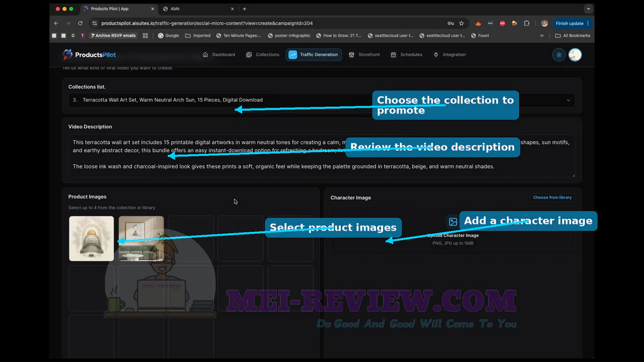The height and width of the screenshot is (362, 644).
Task: Click the browser back arrow
Action: (x=56, y=23)
